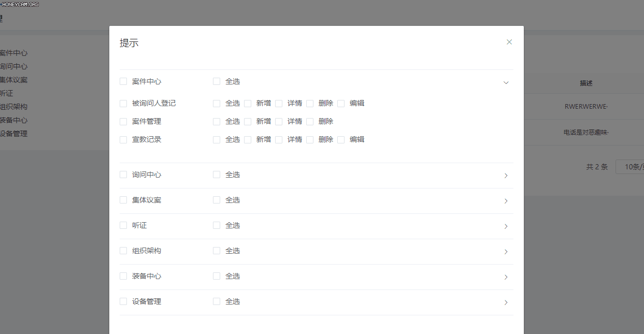Check 全选 for 被询问人登记
This screenshot has width=644, height=334.
[217, 103]
